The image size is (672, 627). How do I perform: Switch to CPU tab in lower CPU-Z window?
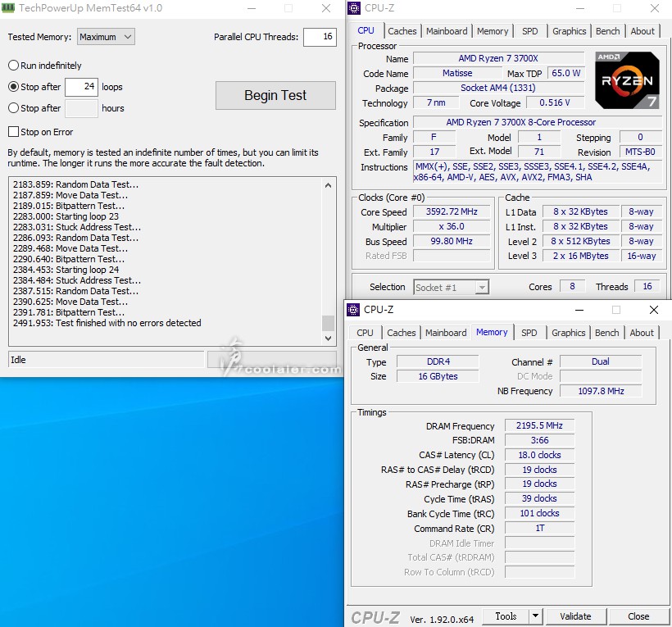click(x=366, y=333)
